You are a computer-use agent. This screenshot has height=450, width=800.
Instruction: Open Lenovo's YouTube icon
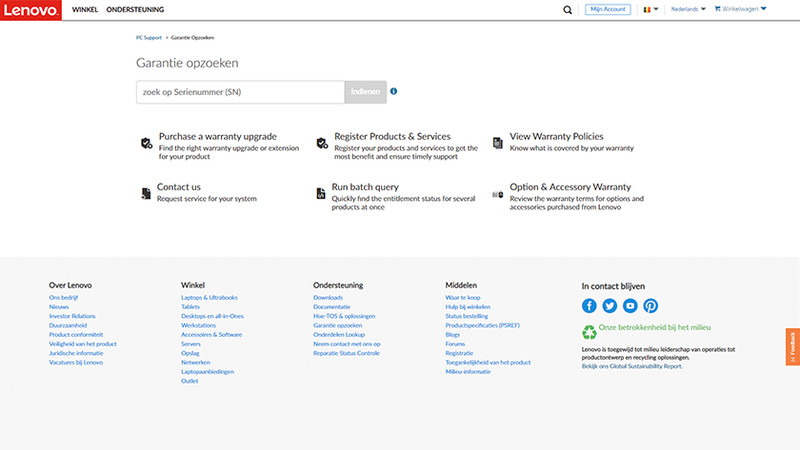point(630,306)
